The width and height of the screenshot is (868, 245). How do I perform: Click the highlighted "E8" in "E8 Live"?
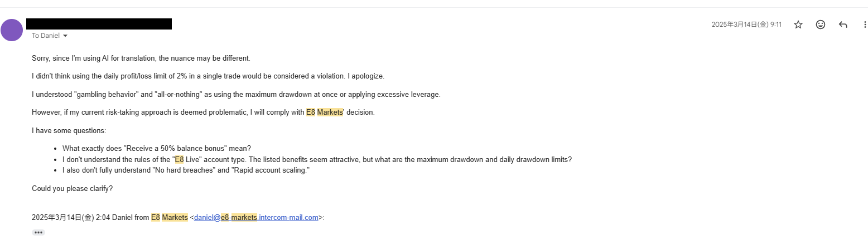[179, 160]
